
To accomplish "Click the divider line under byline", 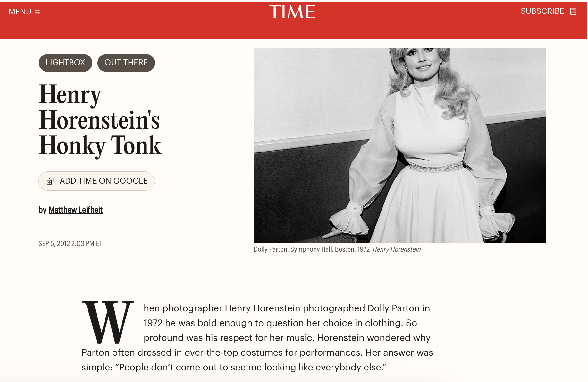I will click(123, 232).
